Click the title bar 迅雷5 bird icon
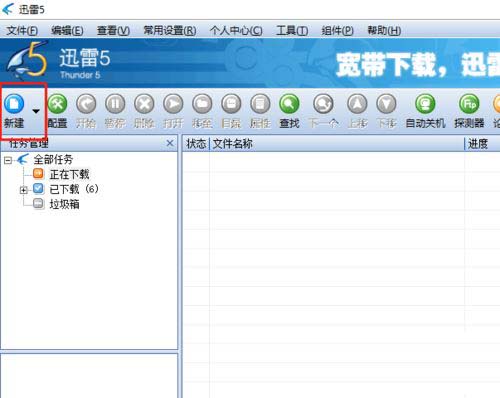Image resolution: width=500 pixels, height=398 pixels. coord(8,9)
